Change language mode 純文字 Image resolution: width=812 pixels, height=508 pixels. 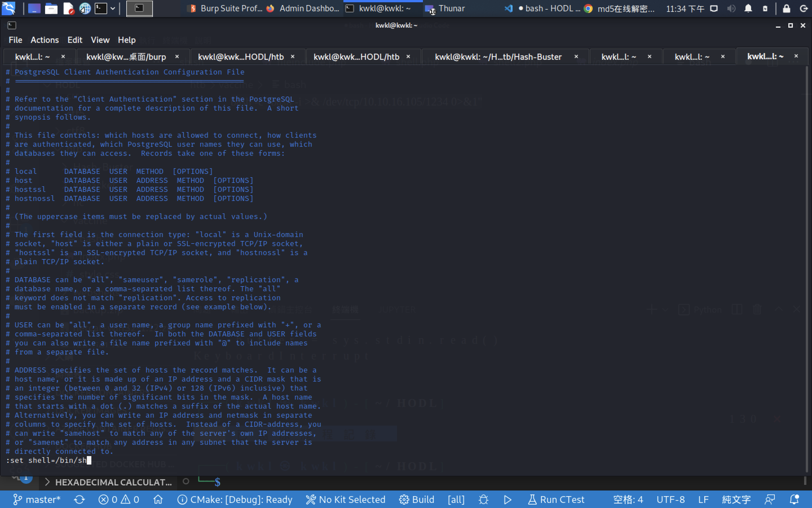[x=736, y=500]
